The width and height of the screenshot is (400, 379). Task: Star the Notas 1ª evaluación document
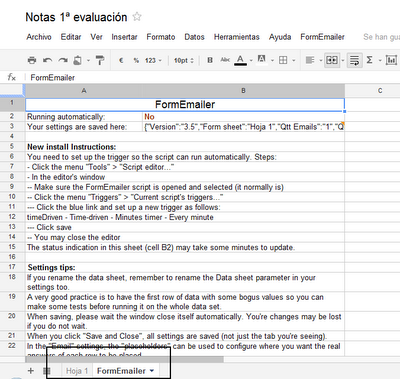(137, 17)
